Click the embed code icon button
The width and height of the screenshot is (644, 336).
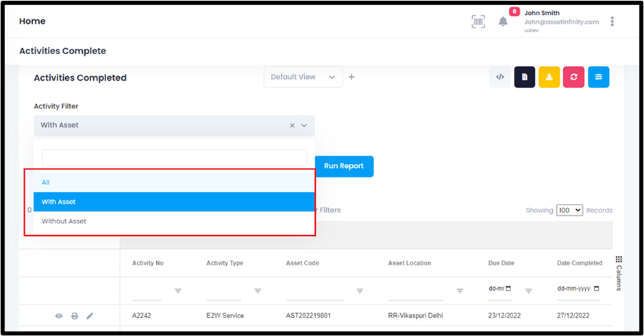(x=500, y=77)
